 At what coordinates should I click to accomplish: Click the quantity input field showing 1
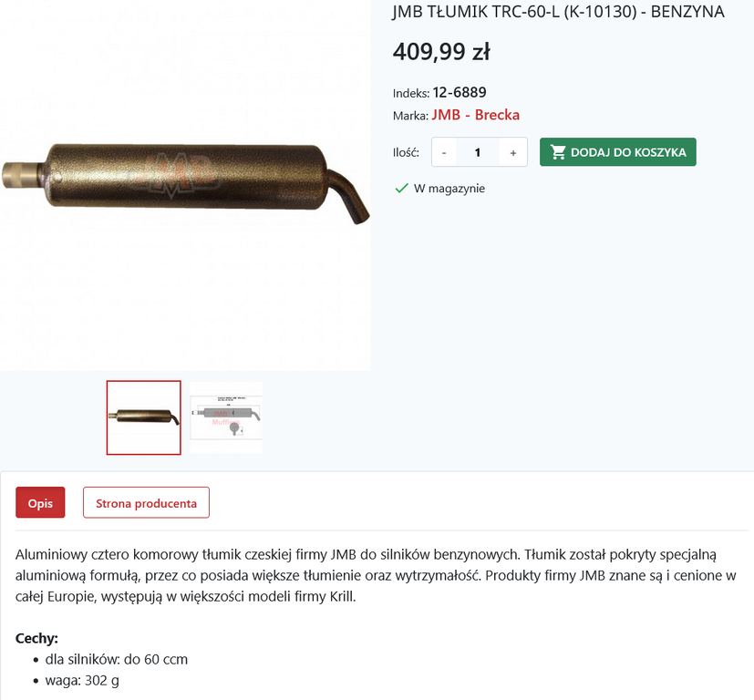pos(478,152)
